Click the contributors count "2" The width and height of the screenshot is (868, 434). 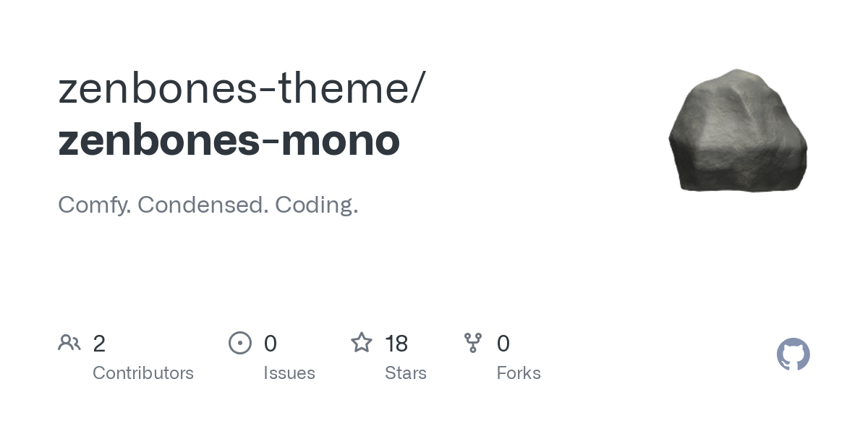[x=99, y=344]
